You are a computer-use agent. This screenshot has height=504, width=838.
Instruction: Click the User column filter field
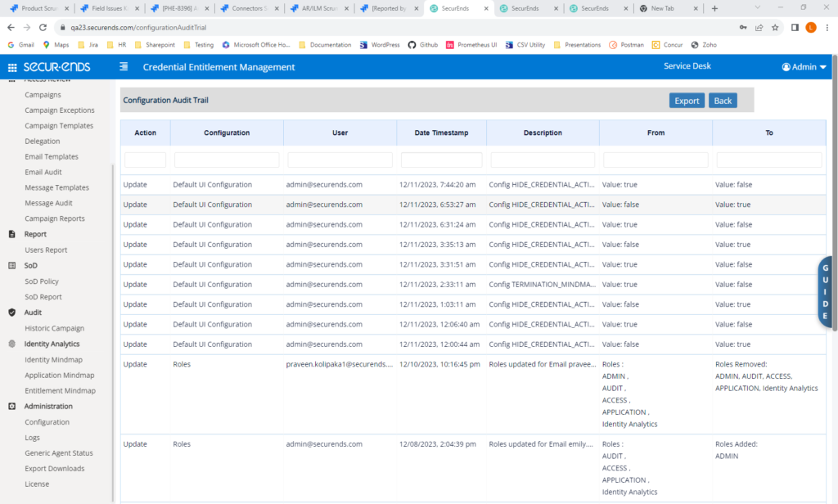(x=340, y=160)
